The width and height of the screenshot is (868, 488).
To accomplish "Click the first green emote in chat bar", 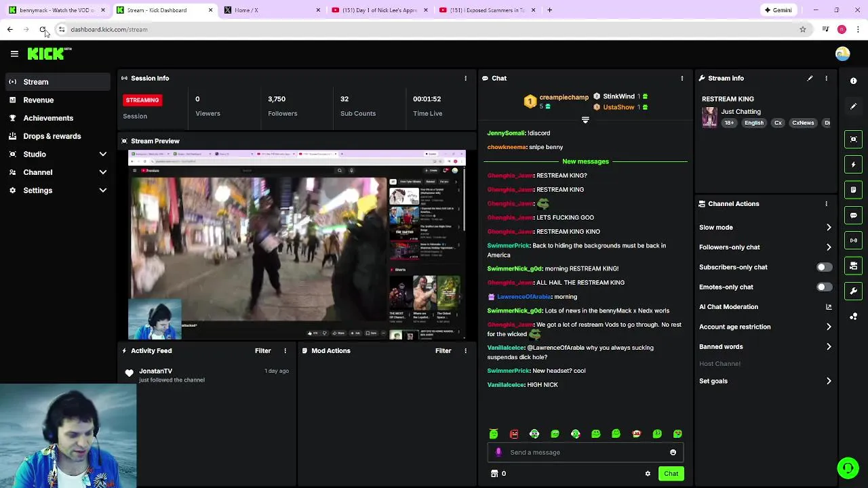I will pos(494,434).
